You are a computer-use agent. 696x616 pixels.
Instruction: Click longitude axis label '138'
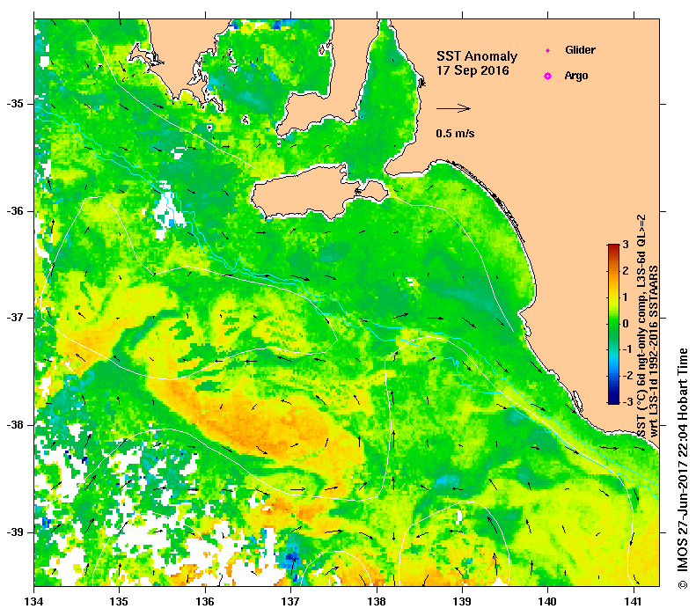[x=377, y=601]
